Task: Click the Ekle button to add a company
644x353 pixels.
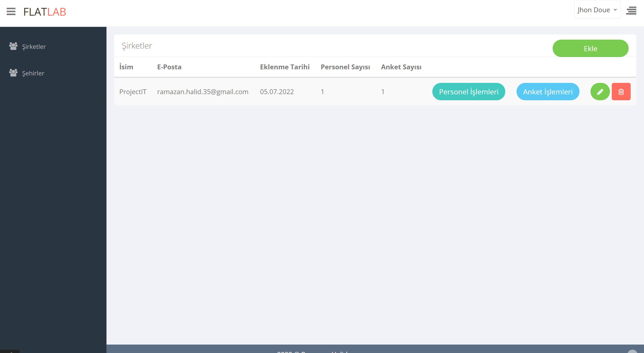Action: coord(590,48)
